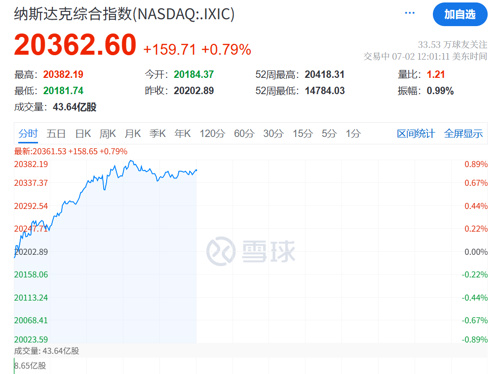Open 全屏显示 fullscreen chart view
The width and height of the screenshot is (500, 374).
click(x=463, y=134)
